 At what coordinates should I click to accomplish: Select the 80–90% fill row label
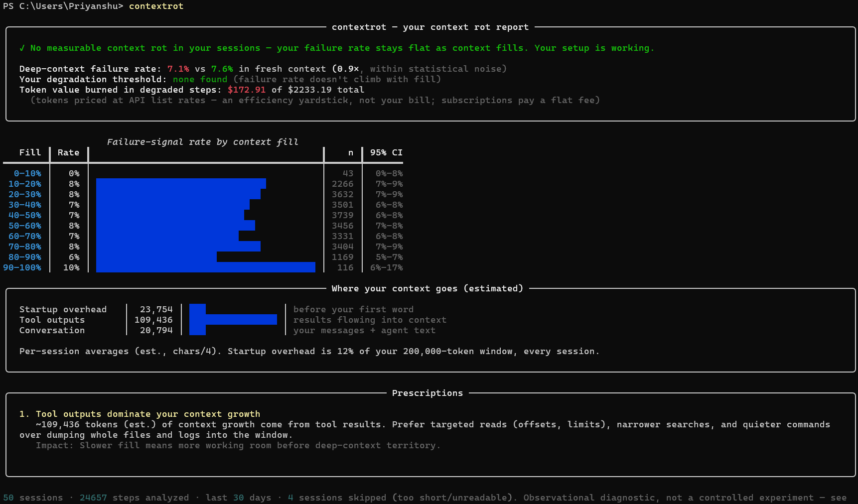25,257
